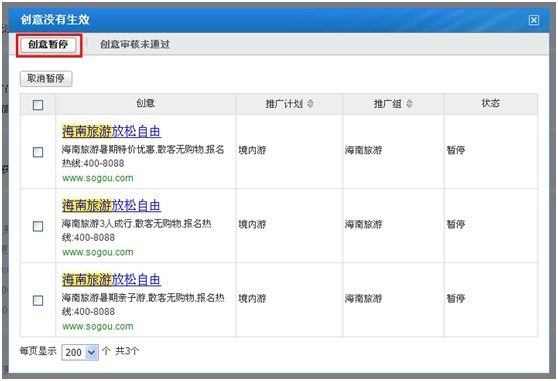Click second row www.sogou.com URL
This screenshot has width=558, height=381.
point(98,252)
